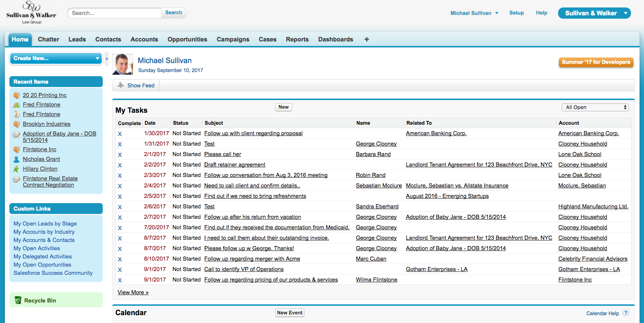
Task: Open the Dashboards tab
Action: (335, 39)
